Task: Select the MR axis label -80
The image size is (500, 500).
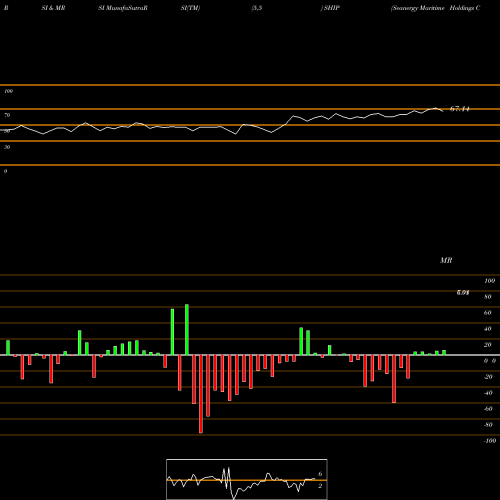Action: point(488,425)
